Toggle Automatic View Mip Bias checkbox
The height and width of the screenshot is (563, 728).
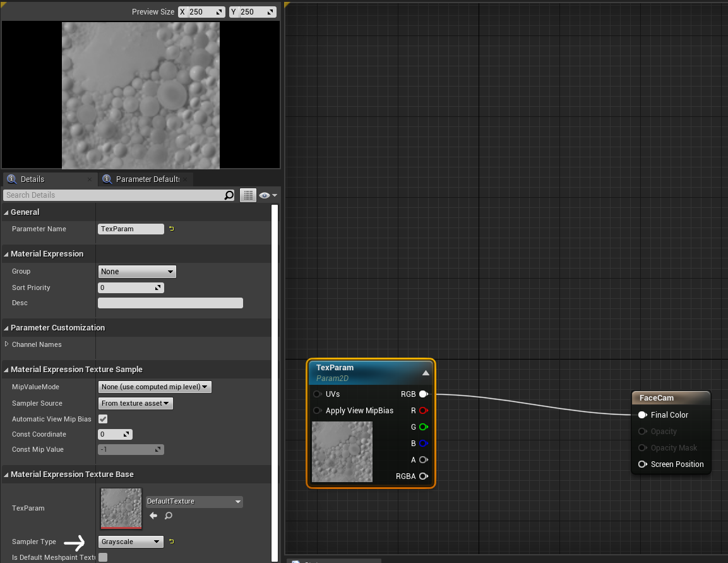[103, 419]
